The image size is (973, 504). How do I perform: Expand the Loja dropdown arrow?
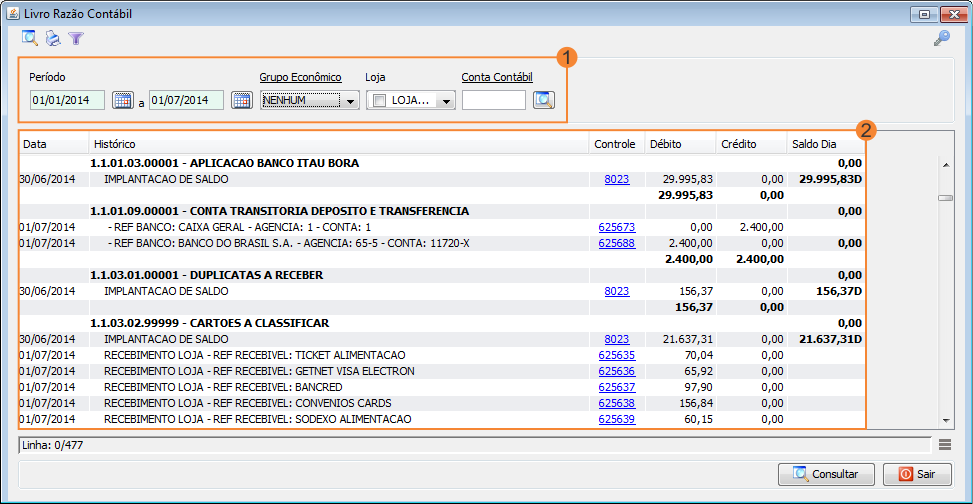click(446, 101)
